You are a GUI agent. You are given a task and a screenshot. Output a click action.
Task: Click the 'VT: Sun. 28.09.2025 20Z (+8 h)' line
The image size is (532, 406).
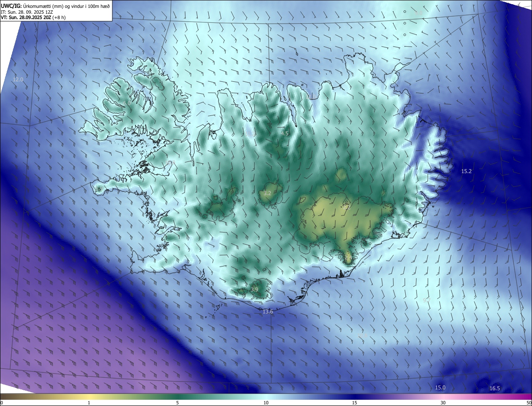point(33,17)
